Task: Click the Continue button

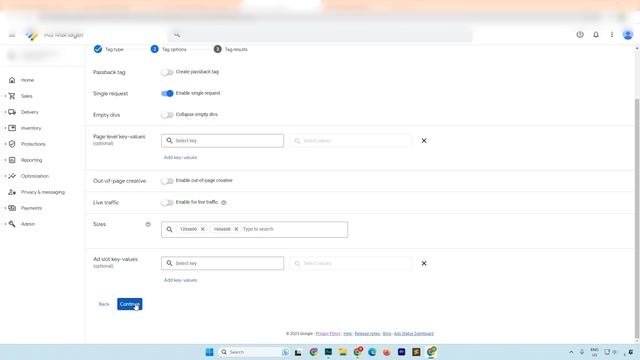Action: (x=130, y=304)
